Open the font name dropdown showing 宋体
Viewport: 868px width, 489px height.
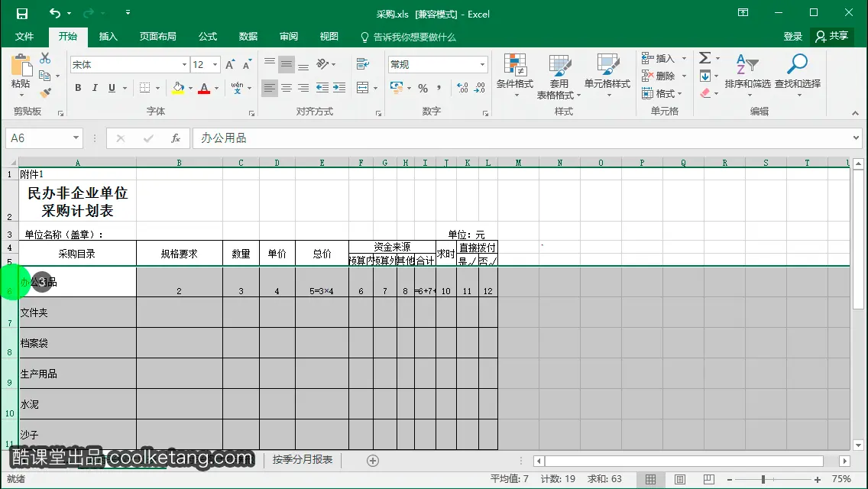coord(184,65)
